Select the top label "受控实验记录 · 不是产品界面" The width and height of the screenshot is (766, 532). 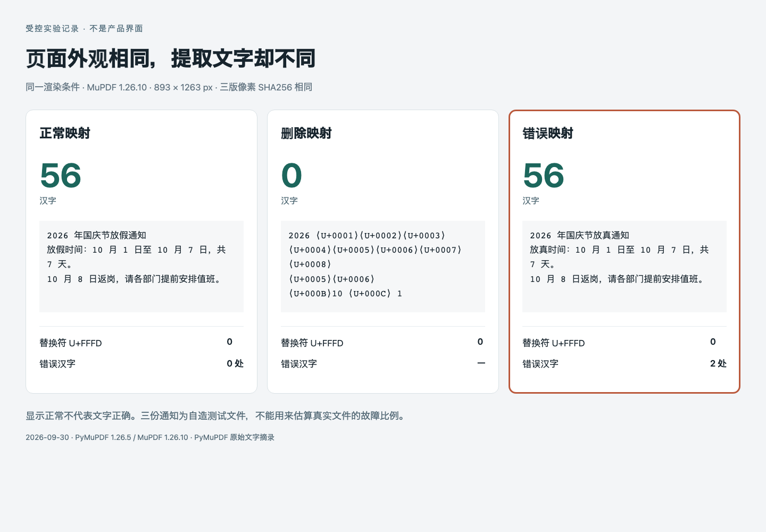pyautogui.click(x=84, y=29)
